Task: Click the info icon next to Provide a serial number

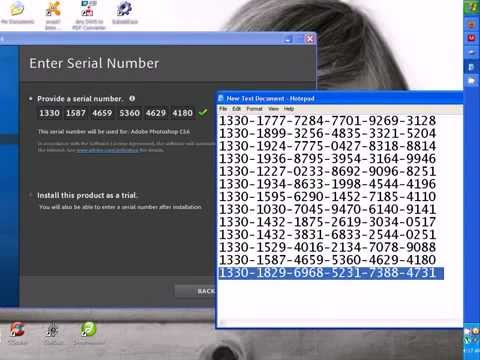Action: [132, 99]
